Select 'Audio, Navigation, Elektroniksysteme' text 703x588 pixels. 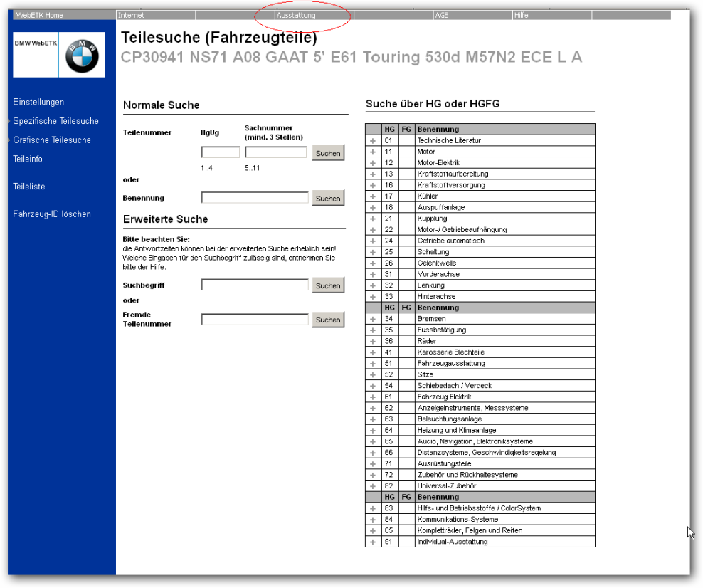coord(475,441)
